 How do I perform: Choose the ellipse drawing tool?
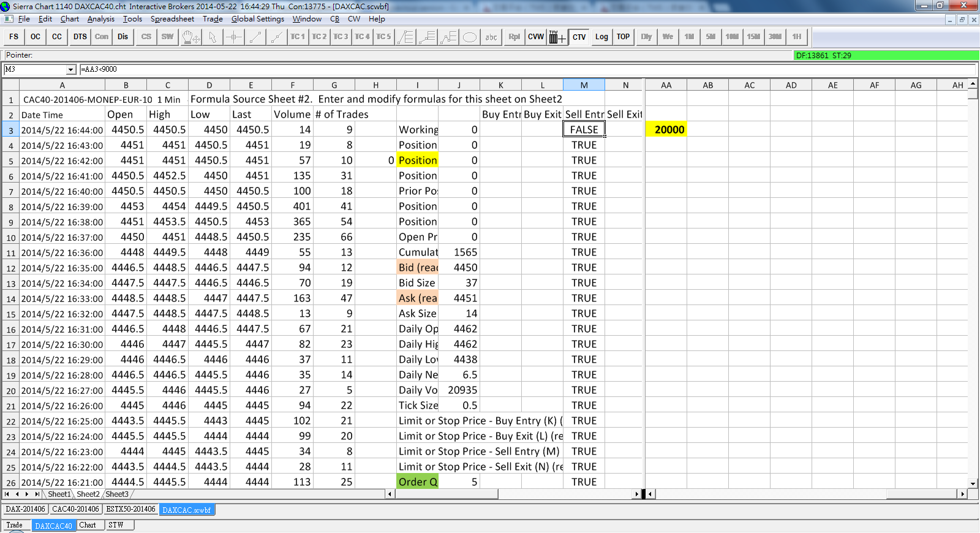[470, 37]
